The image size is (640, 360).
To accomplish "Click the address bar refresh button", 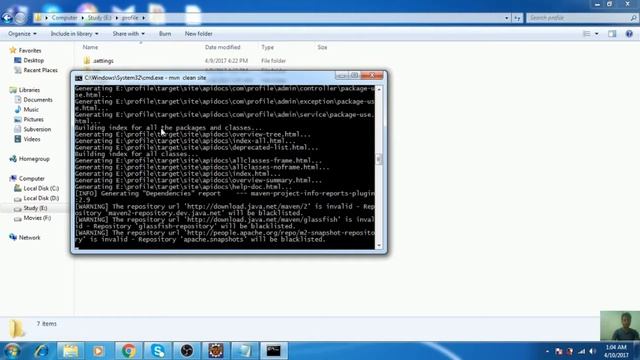I will click(518, 18).
